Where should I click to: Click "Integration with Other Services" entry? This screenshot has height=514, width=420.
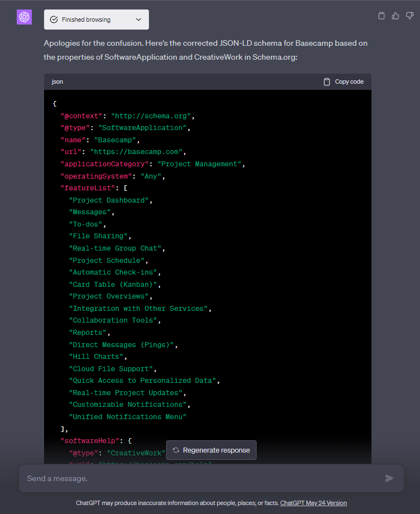coord(138,309)
